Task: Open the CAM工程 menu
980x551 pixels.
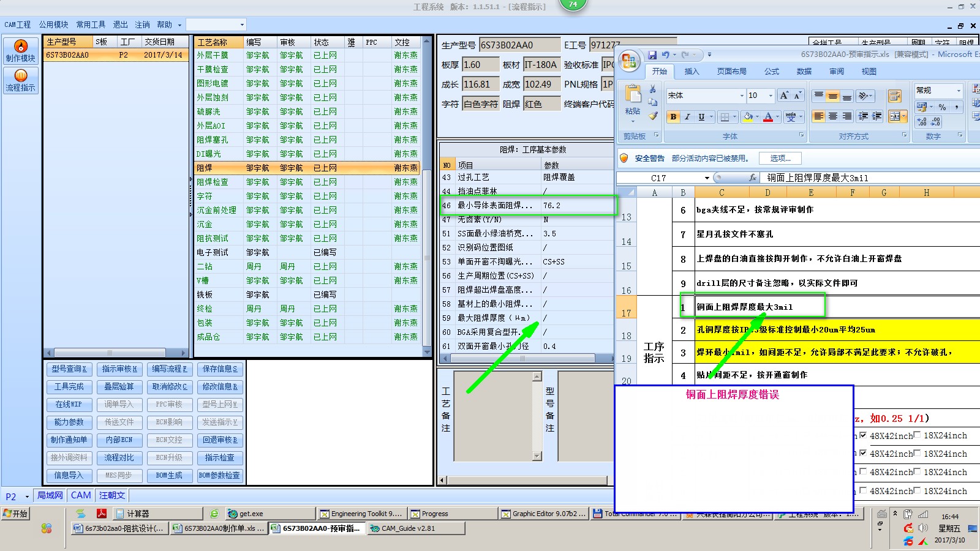Action: [18, 24]
